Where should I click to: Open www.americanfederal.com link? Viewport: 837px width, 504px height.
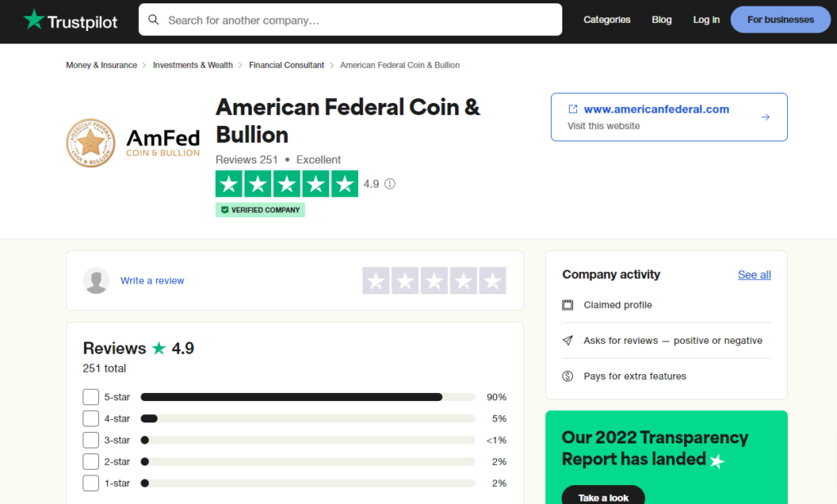point(656,109)
